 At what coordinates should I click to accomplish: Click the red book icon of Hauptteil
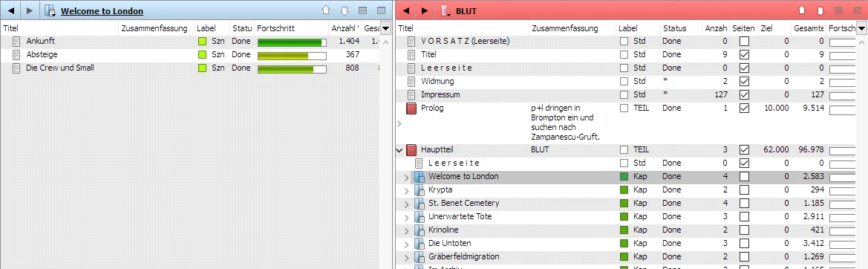(411, 149)
